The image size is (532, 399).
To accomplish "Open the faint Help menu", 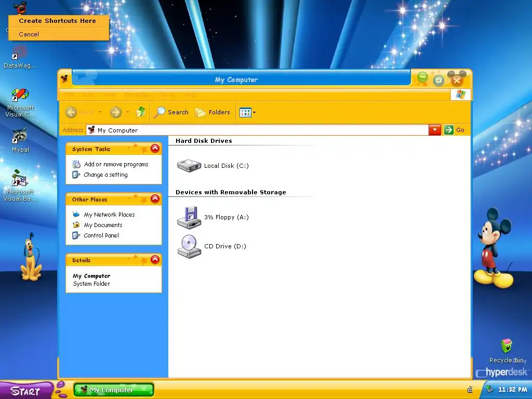I will pos(190,95).
